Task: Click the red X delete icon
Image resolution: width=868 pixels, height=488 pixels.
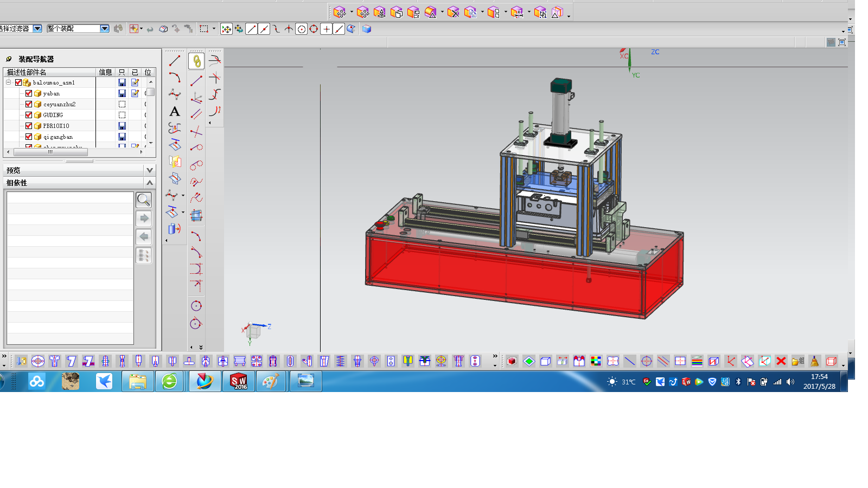Action: click(781, 361)
